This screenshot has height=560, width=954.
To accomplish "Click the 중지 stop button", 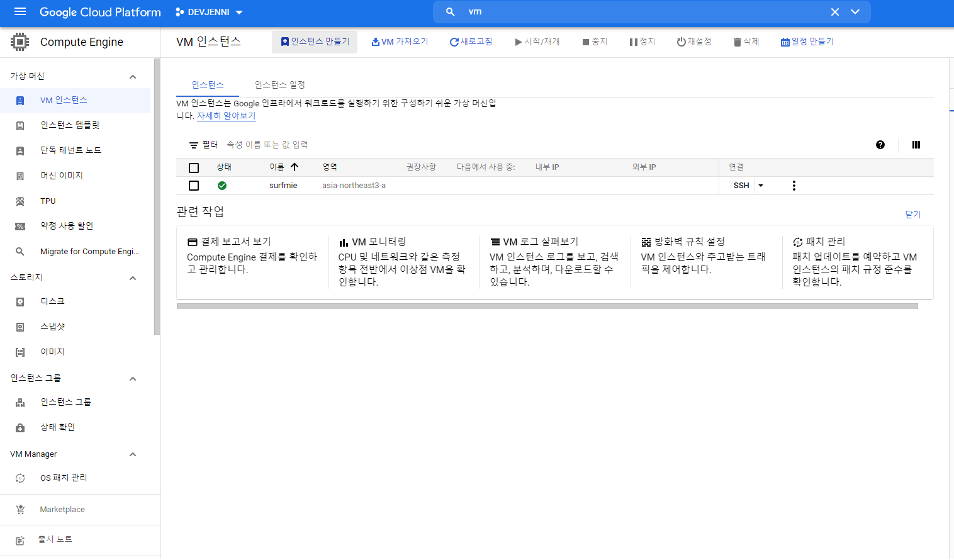I will click(595, 42).
